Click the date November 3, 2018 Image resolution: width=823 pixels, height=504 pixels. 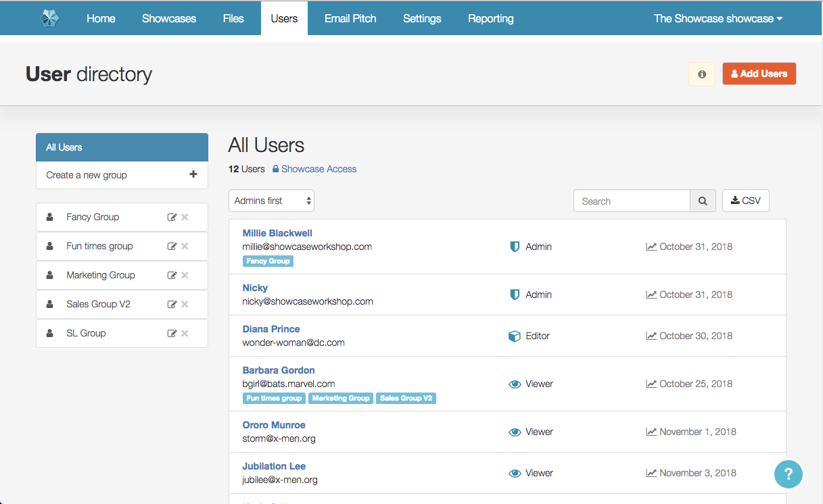(x=698, y=473)
